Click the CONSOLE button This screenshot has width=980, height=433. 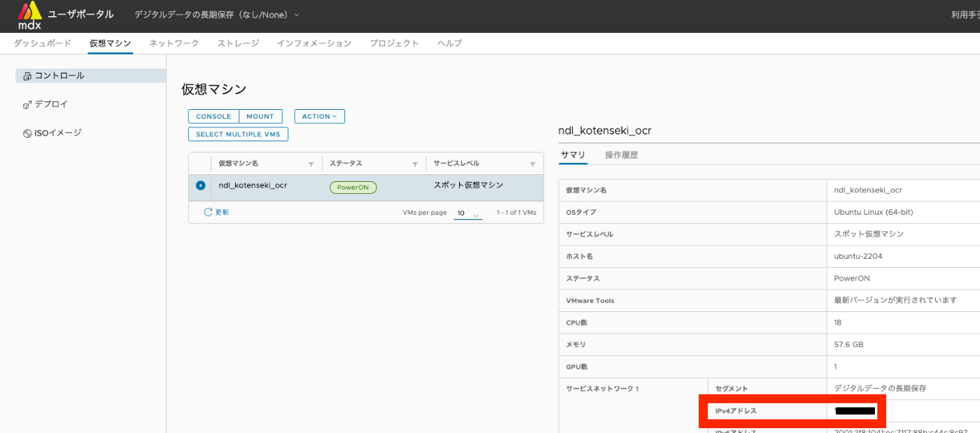pos(213,117)
